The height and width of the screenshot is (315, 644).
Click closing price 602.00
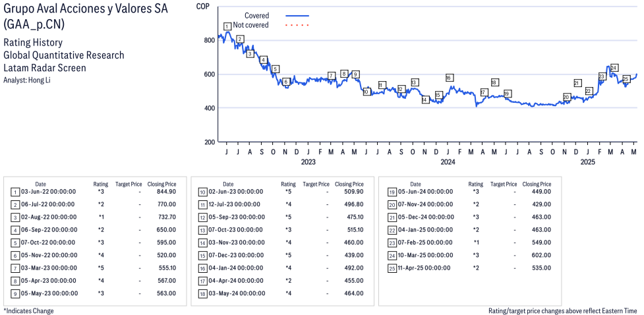pyautogui.click(x=542, y=255)
